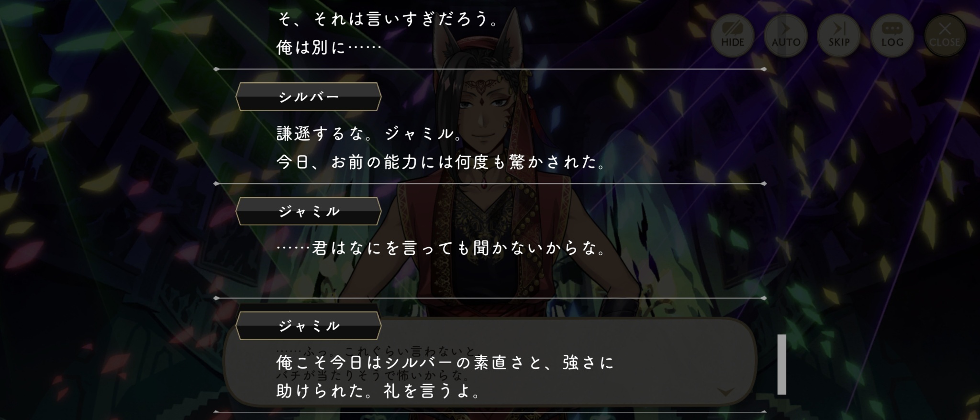Select the log line 謙遜するな。ジャミル。
Screen dimensions: 980x420
click(370, 134)
